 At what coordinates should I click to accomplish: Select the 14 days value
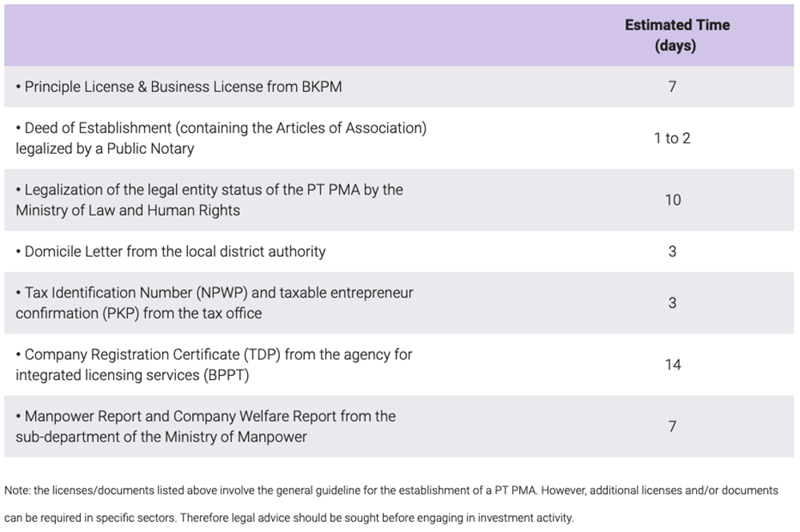[x=673, y=365]
